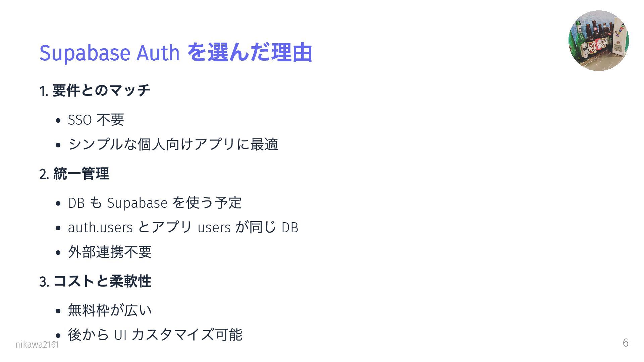Click the slide title 'Supabase Auth を選んだ理由'
This screenshot has height=362, width=644.
(x=176, y=53)
